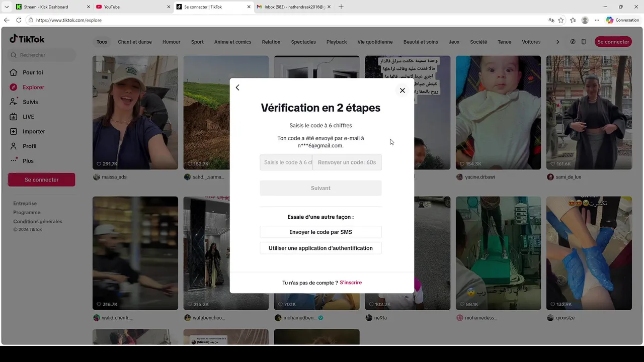Screen dimensions: 644x362
Task: Reload the page
Action: [x=19, y=20]
